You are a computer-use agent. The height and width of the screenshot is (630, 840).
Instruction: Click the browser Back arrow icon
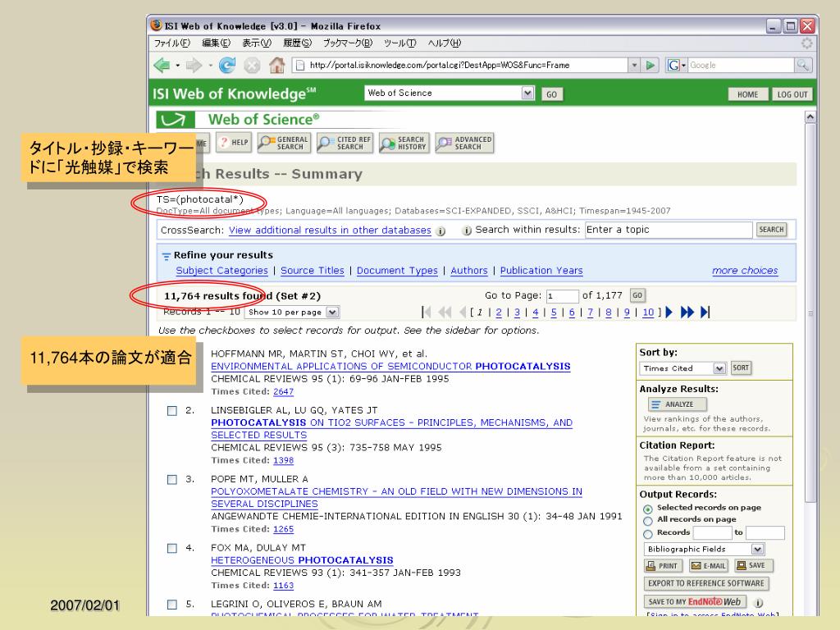[162, 66]
